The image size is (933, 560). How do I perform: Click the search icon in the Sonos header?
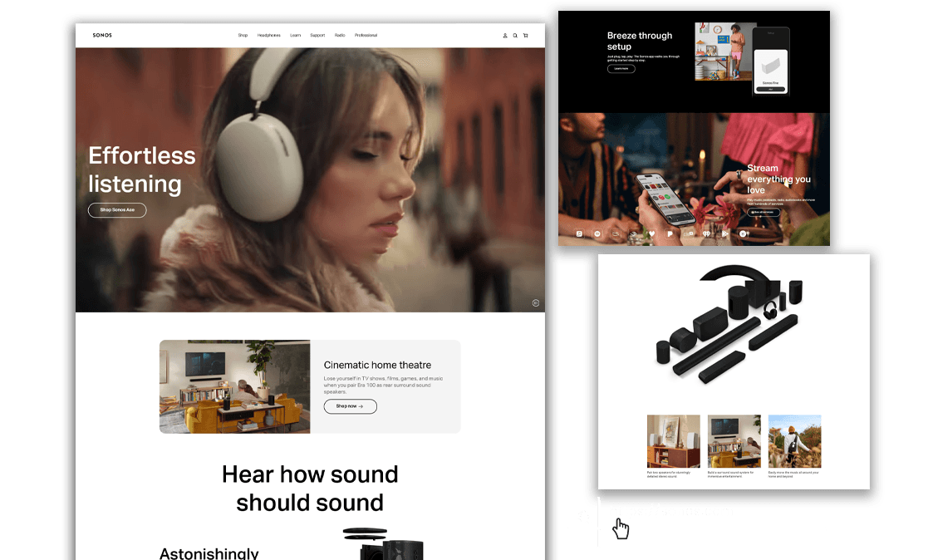pyautogui.click(x=515, y=36)
